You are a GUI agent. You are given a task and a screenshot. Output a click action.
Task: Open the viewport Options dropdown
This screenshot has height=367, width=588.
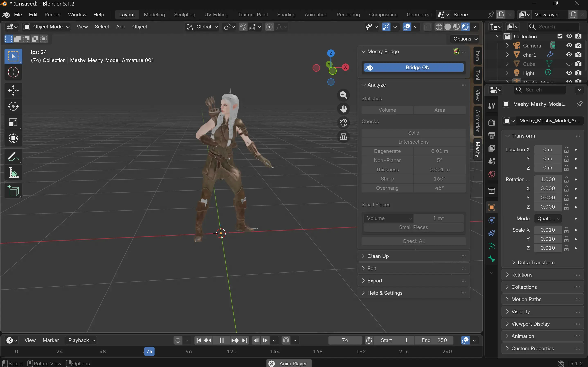coord(465,39)
